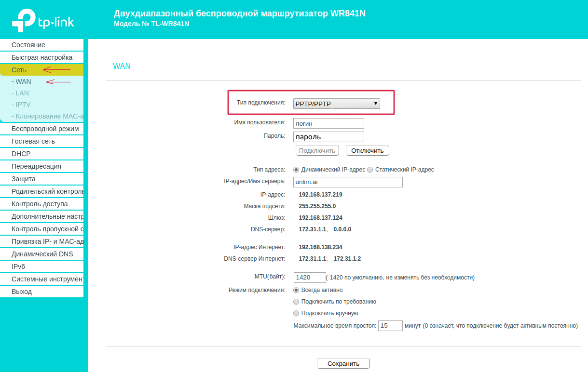Select Dynamic IP address radio button
The width and height of the screenshot is (588, 372).
click(x=296, y=170)
